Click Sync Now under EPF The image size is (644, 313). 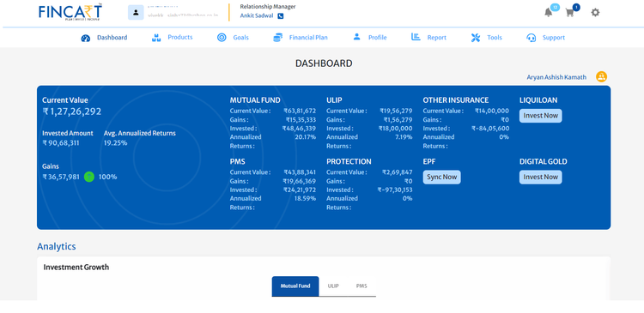(441, 178)
